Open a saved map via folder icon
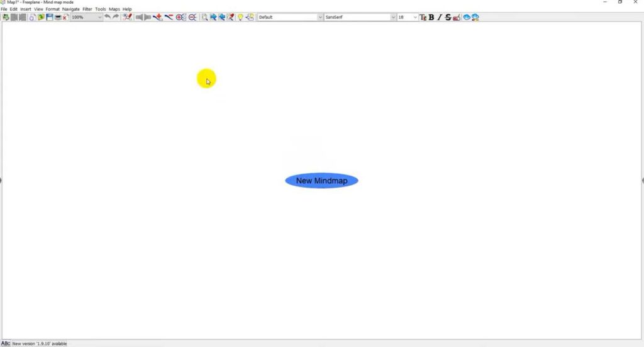This screenshot has height=347, width=644. tap(41, 17)
